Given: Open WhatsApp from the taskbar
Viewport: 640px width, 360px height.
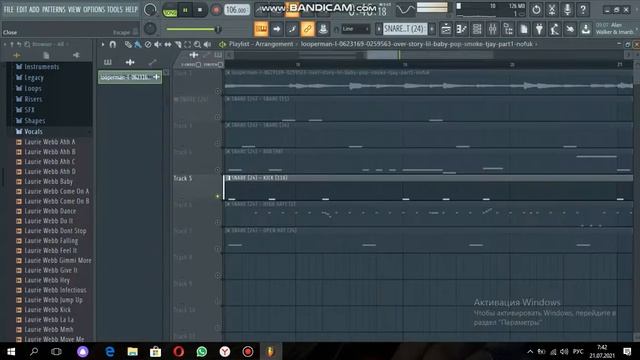Looking at the screenshot, I should coord(202,351).
